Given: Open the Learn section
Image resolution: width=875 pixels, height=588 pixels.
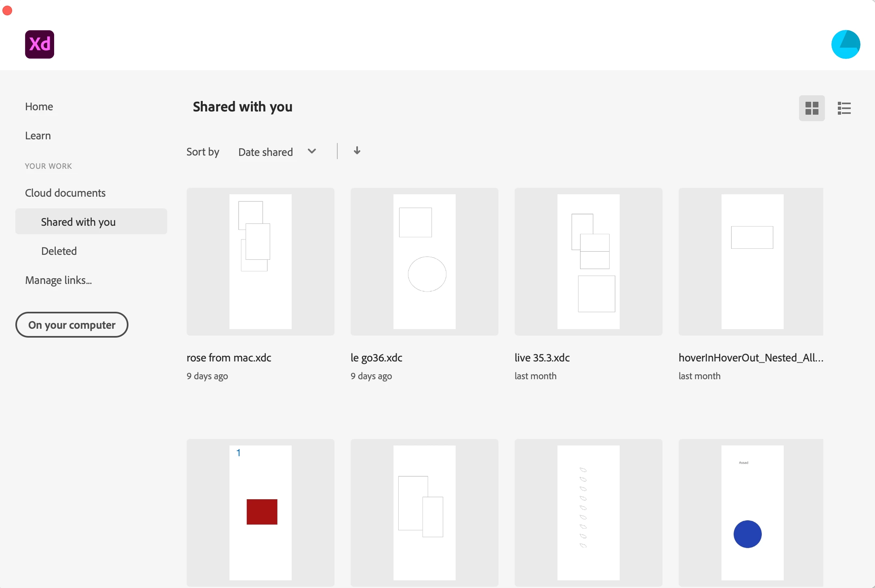Looking at the screenshot, I should (38, 136).
